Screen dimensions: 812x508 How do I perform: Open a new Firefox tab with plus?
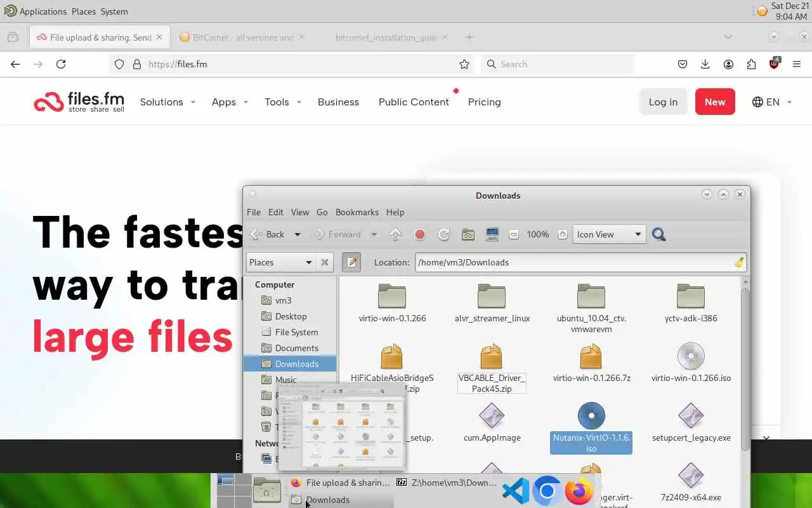point(469,37)
